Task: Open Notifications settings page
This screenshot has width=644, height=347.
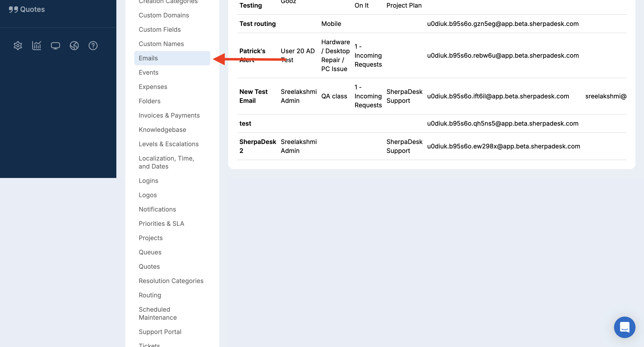Action: 157,209
